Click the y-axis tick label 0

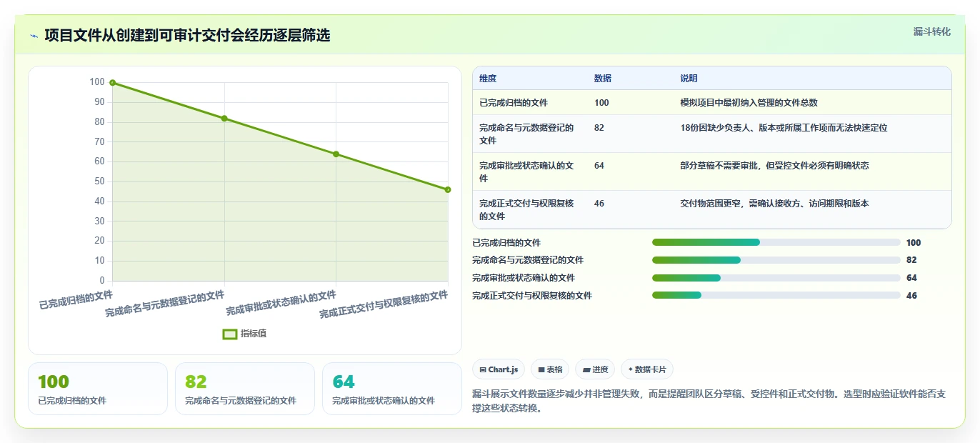tap(102, 281)
